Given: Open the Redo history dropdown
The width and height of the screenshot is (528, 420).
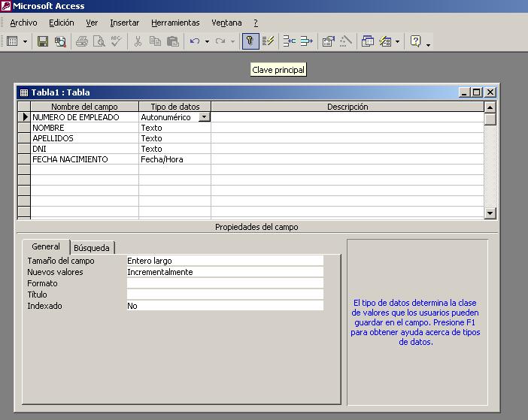Looking at the screenshot, I should click(x=232, y=41).
